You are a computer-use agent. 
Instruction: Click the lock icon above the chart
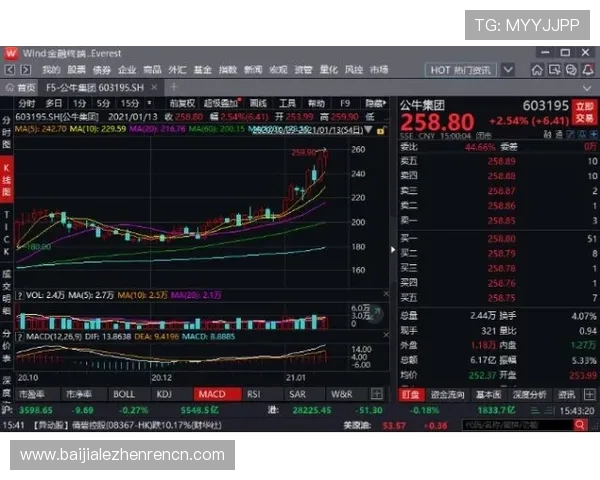tap(380, 131)
